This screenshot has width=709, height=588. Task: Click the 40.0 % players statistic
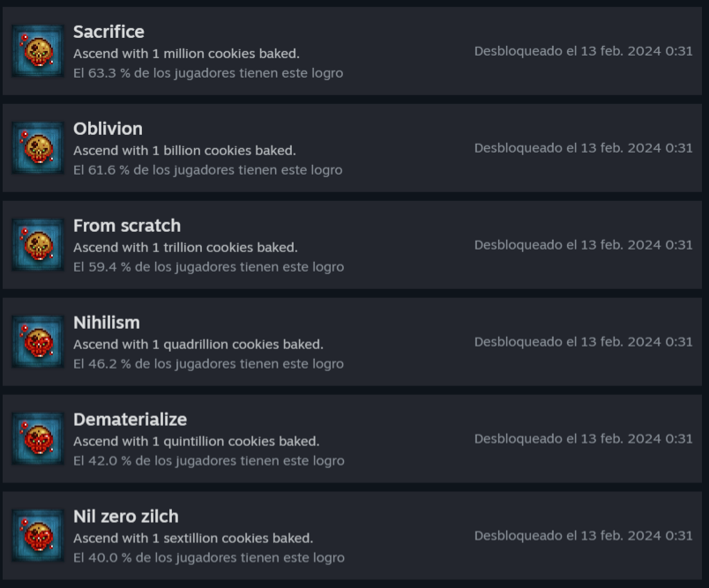(209, 558)
